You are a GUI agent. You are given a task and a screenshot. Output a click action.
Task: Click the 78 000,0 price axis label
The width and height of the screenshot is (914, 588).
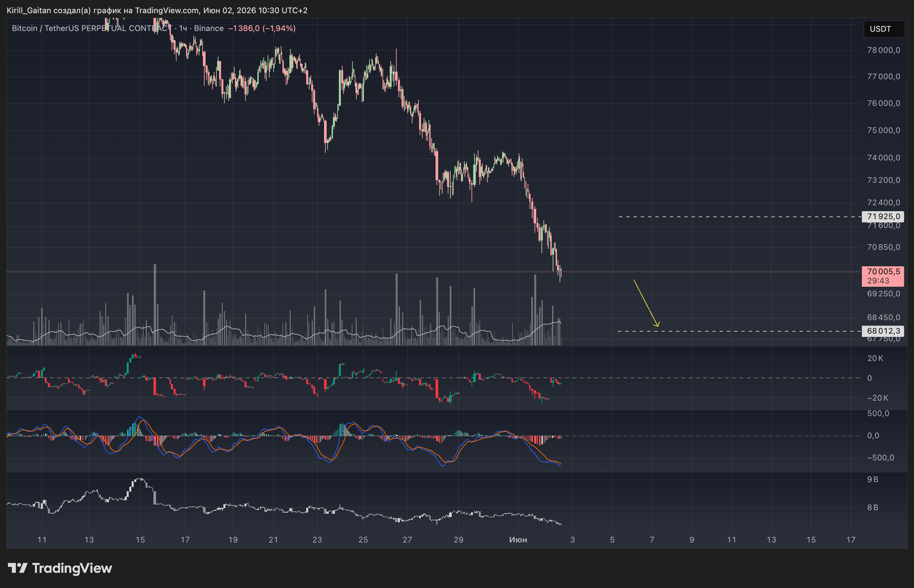click(883, 50)
